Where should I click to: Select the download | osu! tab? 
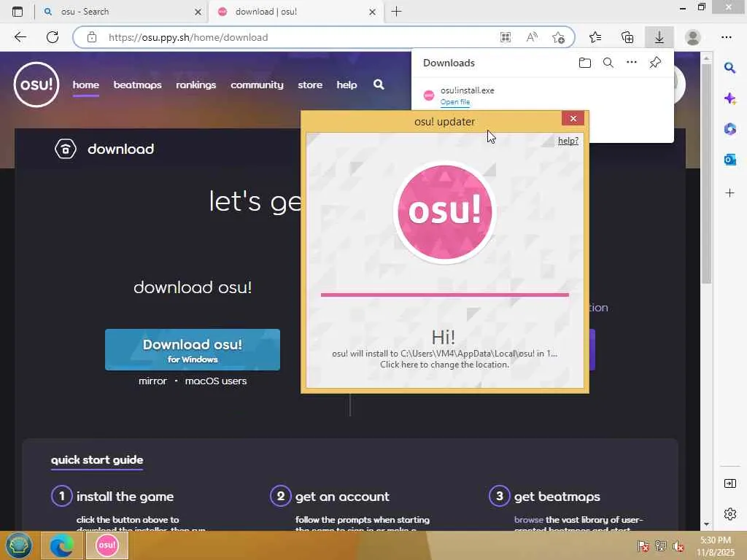click(x=295, y=12)
